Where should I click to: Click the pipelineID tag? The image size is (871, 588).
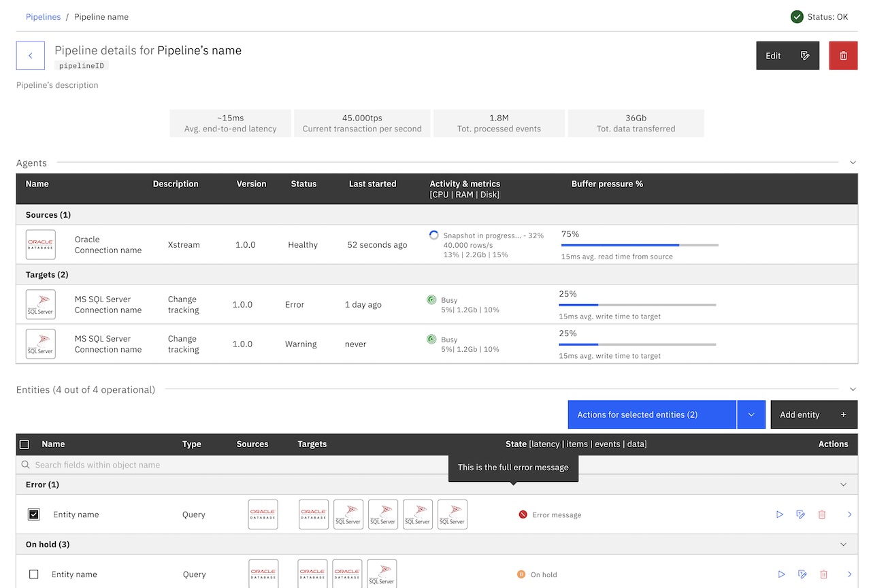click(x=82, y=66)
